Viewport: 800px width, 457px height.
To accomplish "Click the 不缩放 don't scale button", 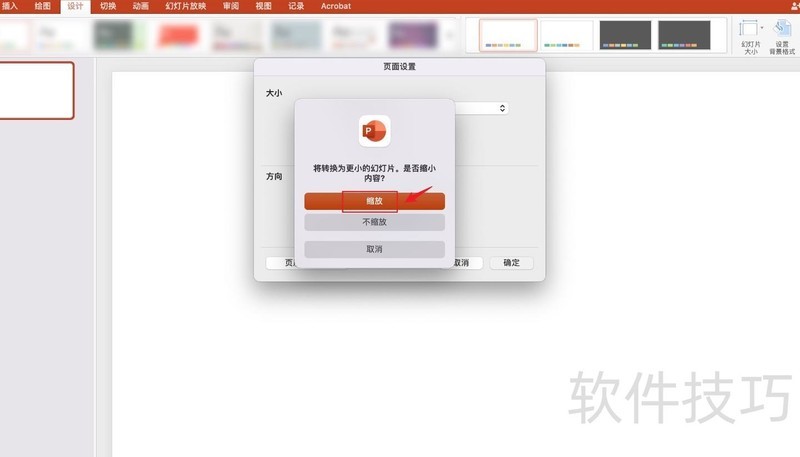I will [x=374, y=222].
